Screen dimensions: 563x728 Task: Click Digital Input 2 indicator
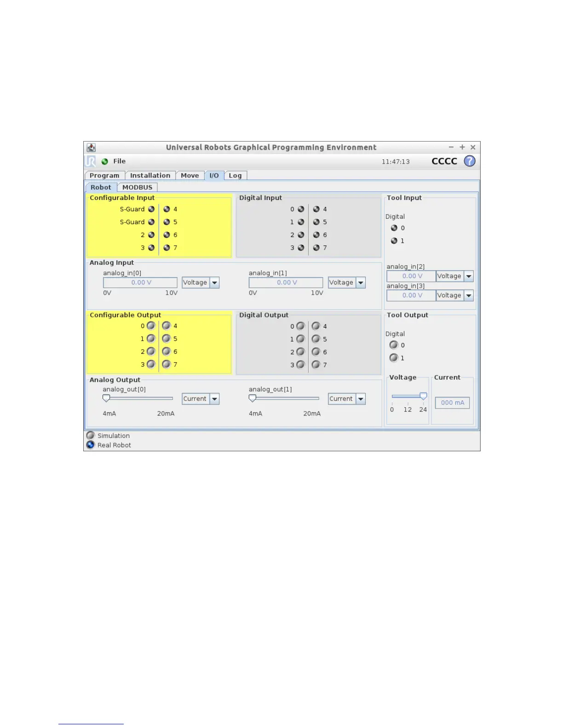pyautogui.click(x=301, y=235)
